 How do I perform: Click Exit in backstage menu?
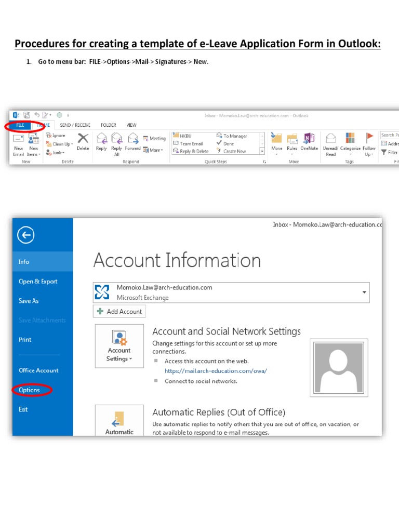pyautogui.click(x=23, y=409)
